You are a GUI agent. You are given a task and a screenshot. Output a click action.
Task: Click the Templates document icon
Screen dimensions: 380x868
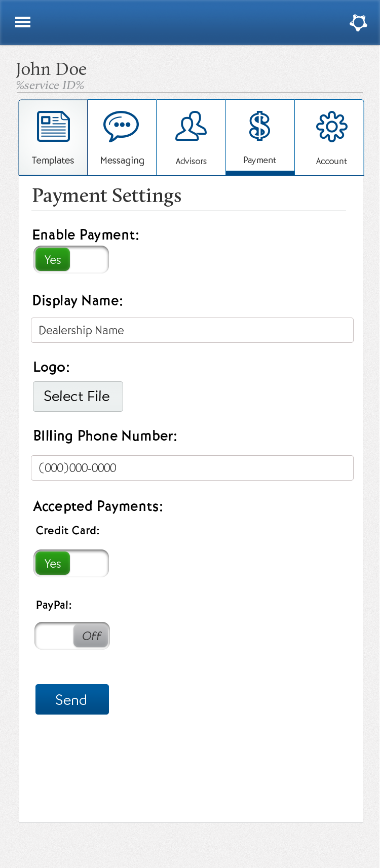point(53,127)
